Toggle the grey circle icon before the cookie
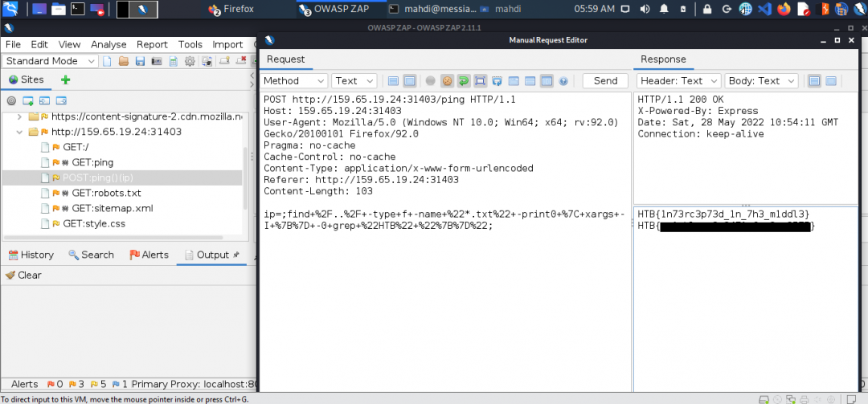This screenshot has width=868, height=404. (430, 81)
